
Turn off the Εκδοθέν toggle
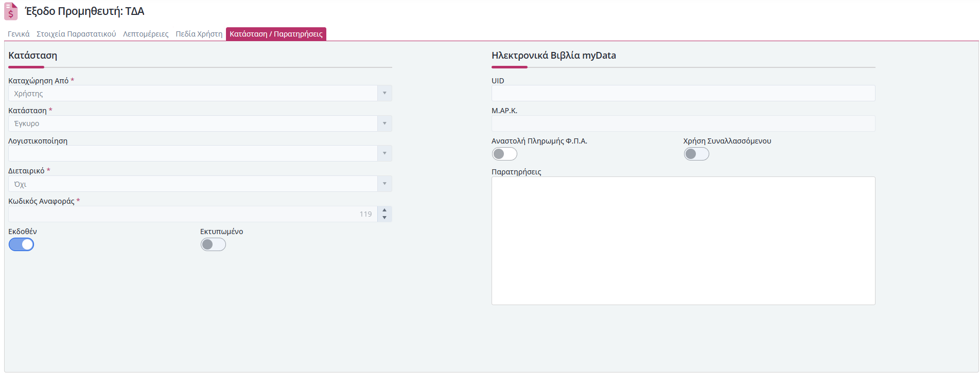[x=21, y=244]
